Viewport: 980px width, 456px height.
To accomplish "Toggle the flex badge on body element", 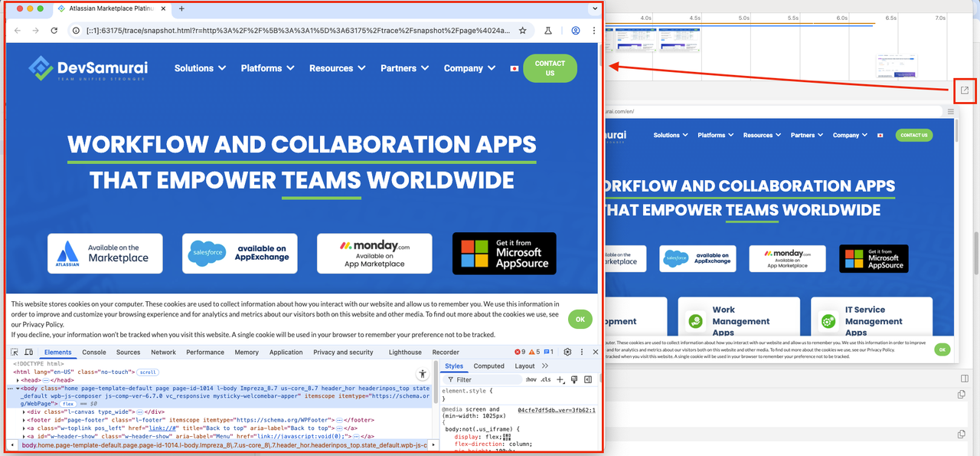I will (67, 403).
